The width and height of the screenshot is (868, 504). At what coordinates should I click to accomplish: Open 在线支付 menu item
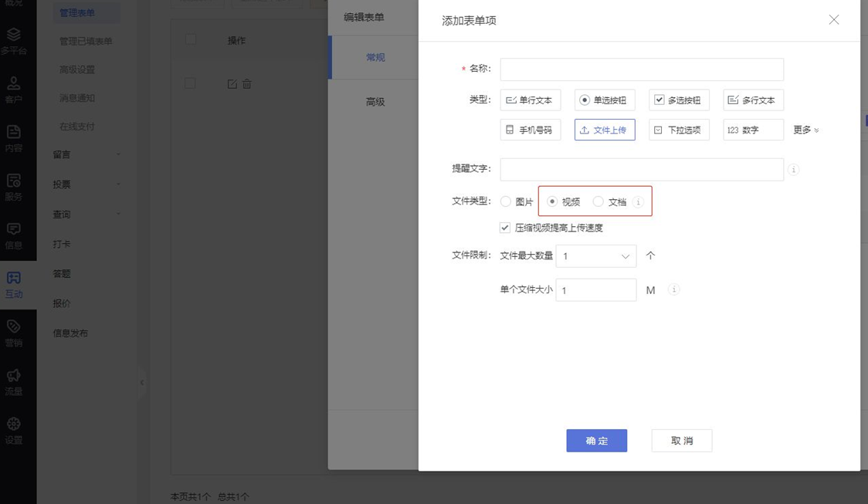click(x=77, y=127)
